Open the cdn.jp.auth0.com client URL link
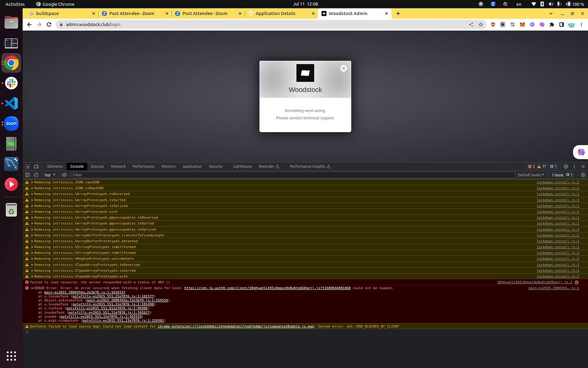The height and width of the screenshot is (368, 588). coord(268,288)
